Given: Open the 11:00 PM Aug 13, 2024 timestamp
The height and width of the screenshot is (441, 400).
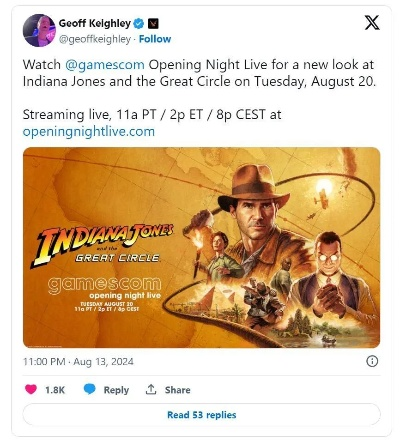Looking at the screenshot, I should pyautogui.click(x=78, y=362).
